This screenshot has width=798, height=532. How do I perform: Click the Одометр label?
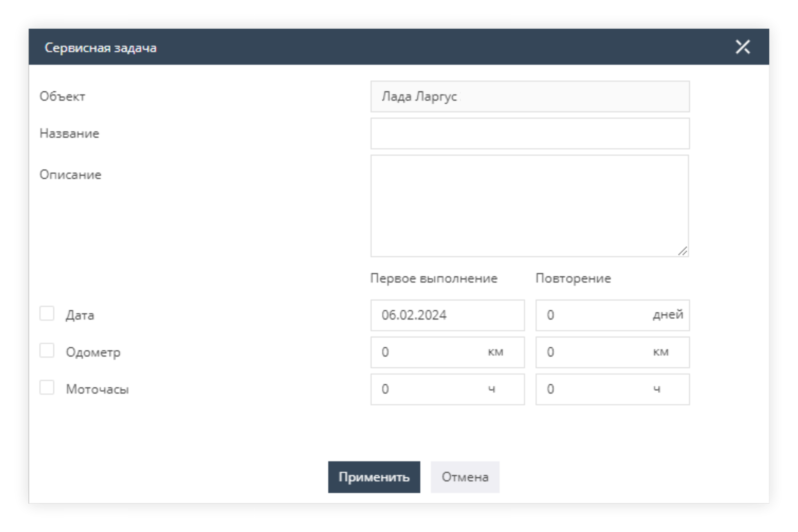pos(93,352)
